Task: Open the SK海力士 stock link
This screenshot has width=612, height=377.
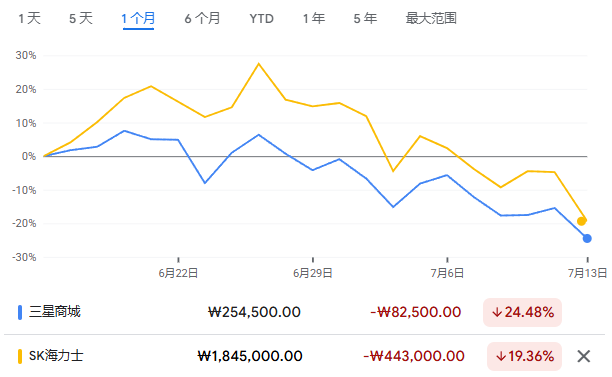Action: [56, 356]
